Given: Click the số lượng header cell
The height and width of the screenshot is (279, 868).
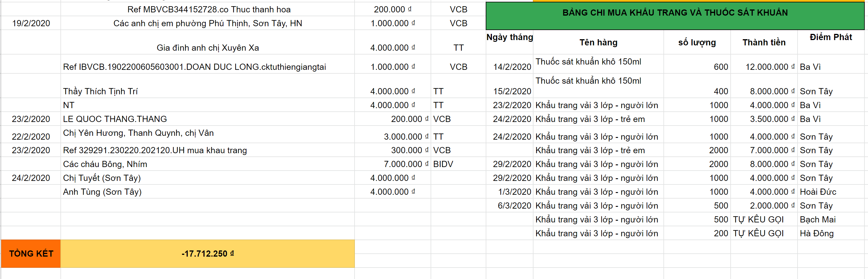Looking at the screenshot, I should pos(697,42).
